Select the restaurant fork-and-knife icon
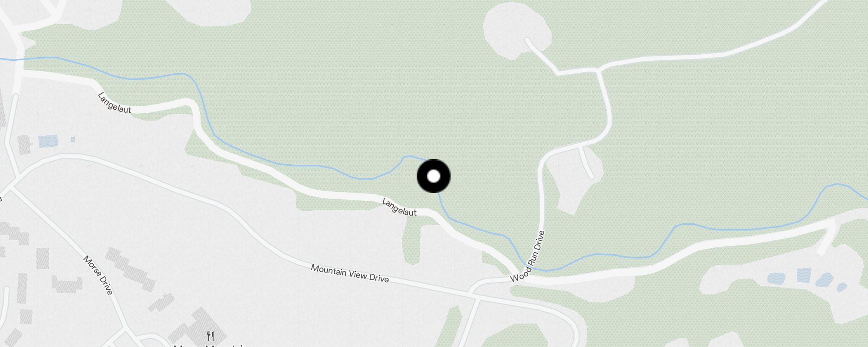This screenshot has width=868, height=347. [x=210, y=336]
